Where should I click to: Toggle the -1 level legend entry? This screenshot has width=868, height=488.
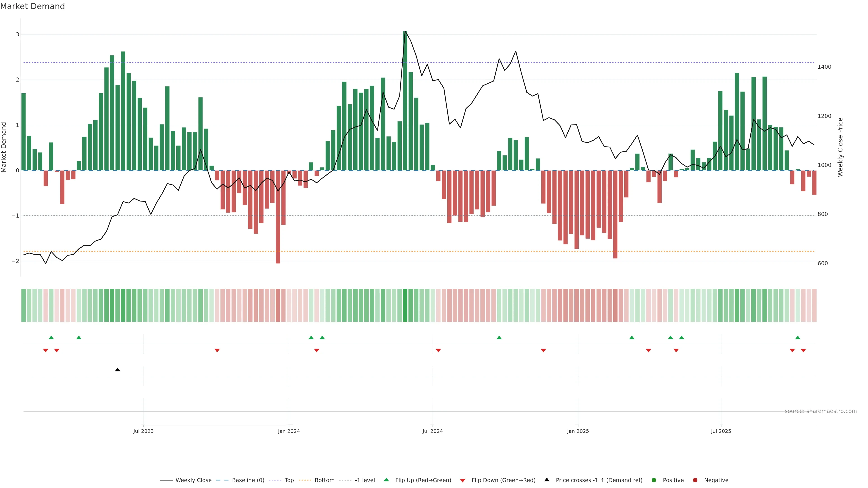coord(365,480)
